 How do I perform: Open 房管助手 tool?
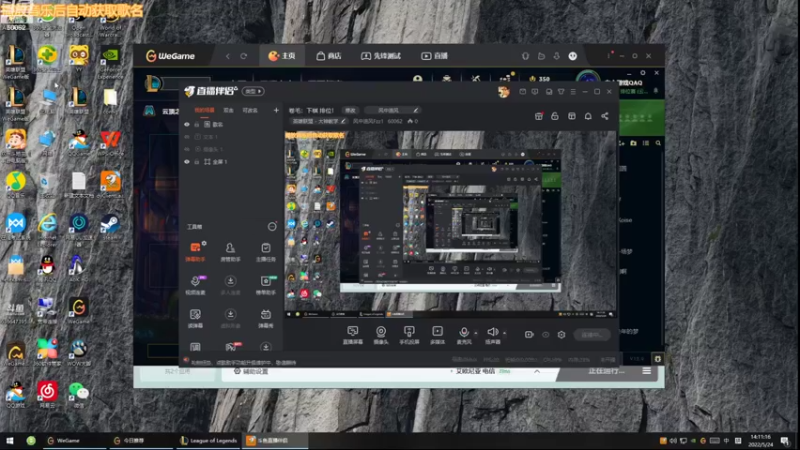230,252
